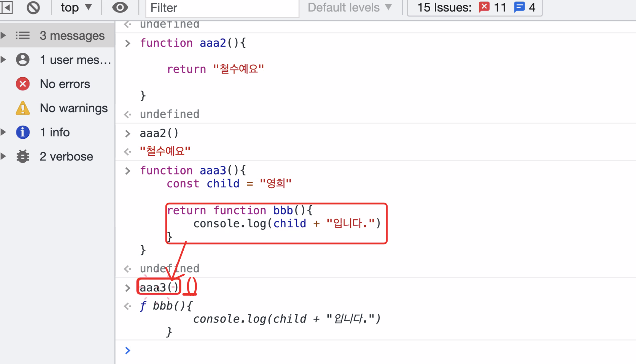Expand the aaa3 function input entry
Screen dimensions: 636x364
(128, 171)
